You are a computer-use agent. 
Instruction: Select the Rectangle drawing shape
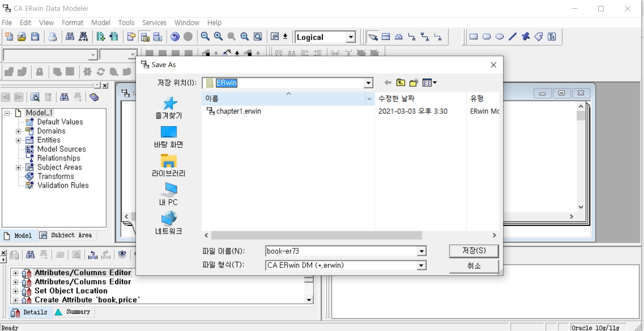[474, 37]
